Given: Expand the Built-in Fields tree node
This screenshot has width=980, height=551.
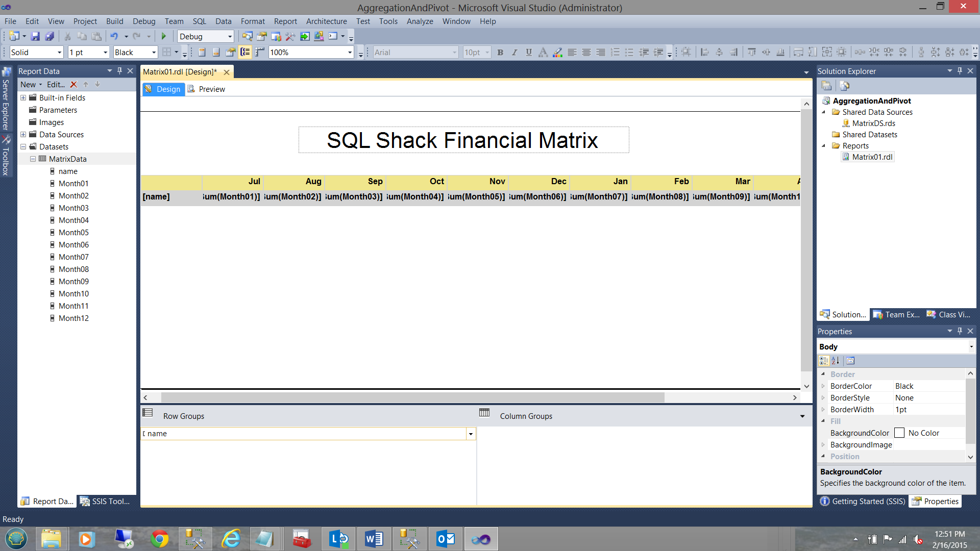Looking at the screenshot, I should 23,98.
